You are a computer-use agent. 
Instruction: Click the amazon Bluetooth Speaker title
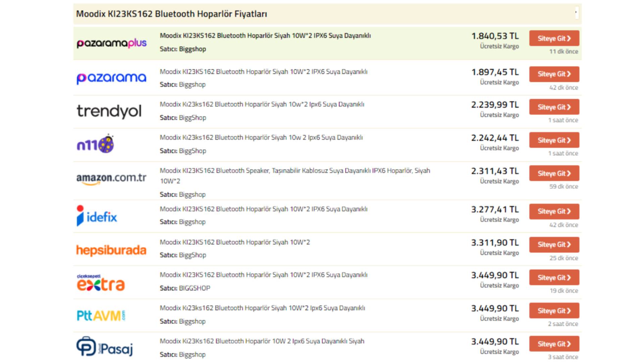click(x=295, y=176)
